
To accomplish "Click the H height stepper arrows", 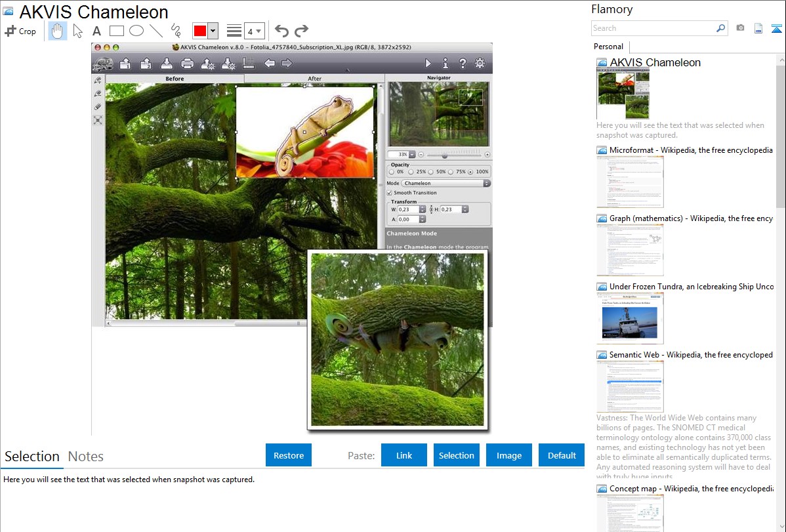I will pos(465,210).
